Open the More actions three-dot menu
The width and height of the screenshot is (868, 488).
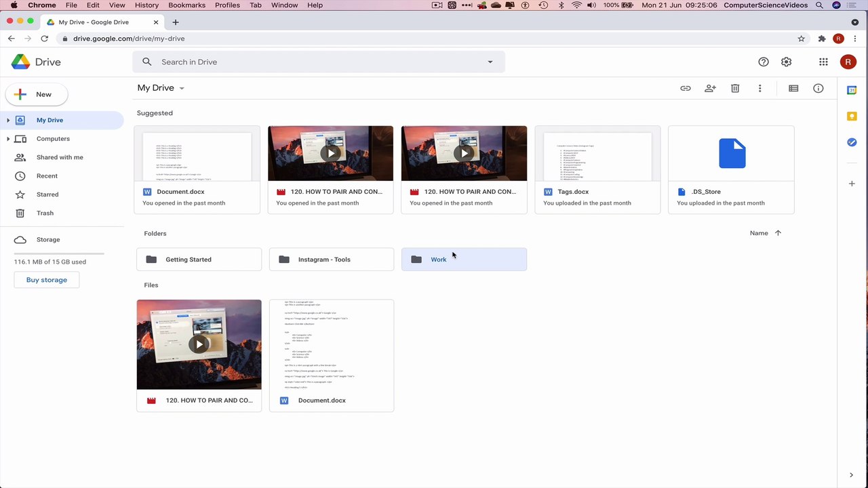(759, 88)
